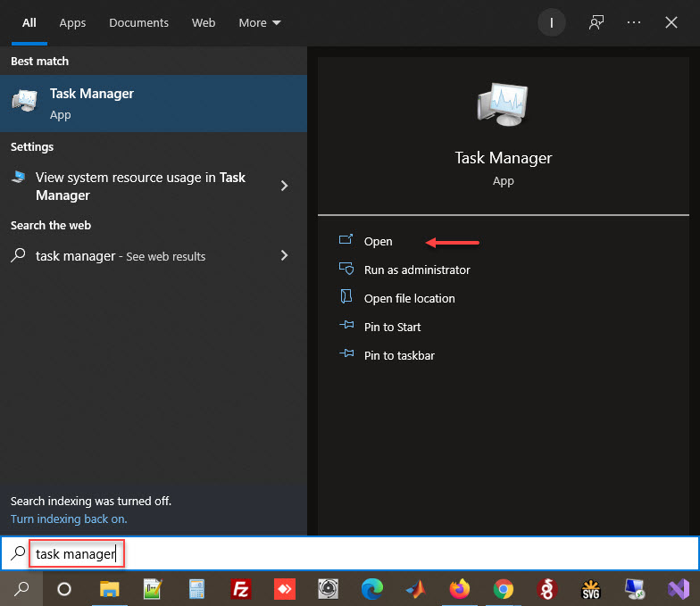The width and height of the screenshot is (700, 606).
Task: Choose Run as administrator
Action: [416, 270]
